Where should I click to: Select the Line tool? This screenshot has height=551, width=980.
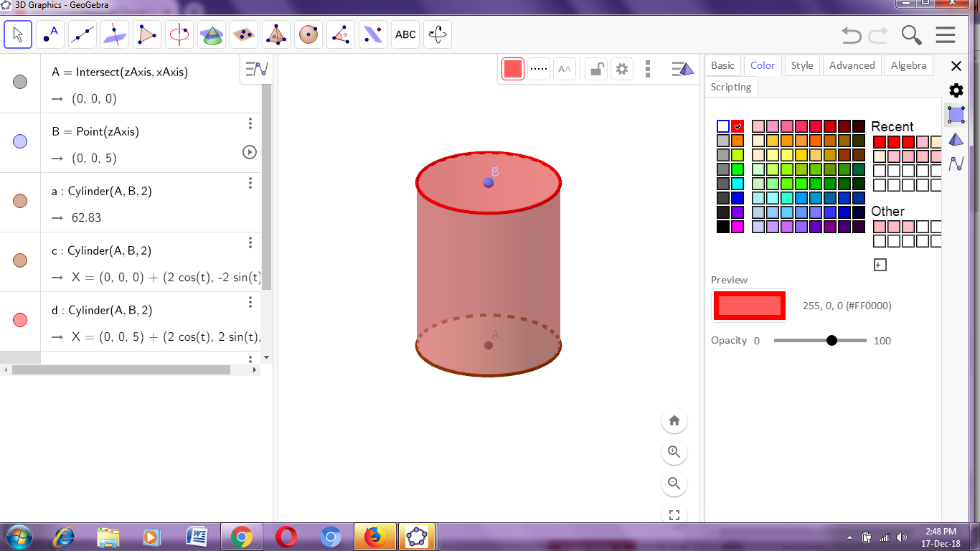(x=83, y=34)
